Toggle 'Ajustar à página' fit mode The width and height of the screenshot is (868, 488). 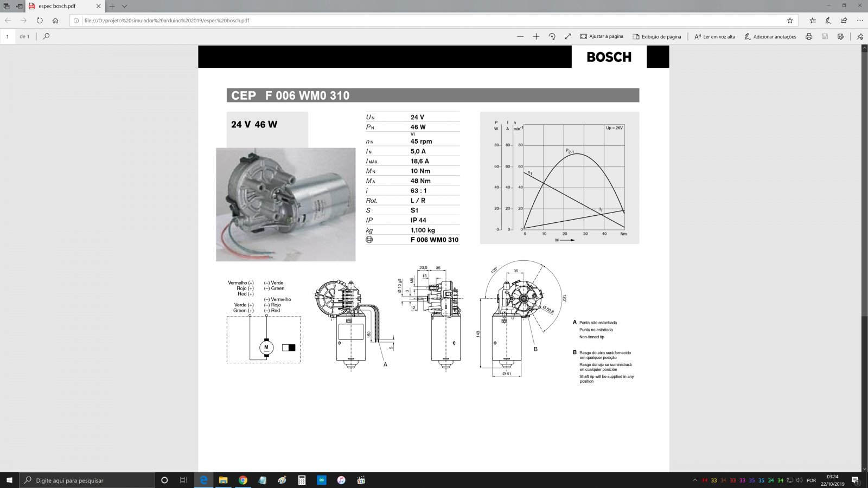pyautogui.click(x=602, y=36)
